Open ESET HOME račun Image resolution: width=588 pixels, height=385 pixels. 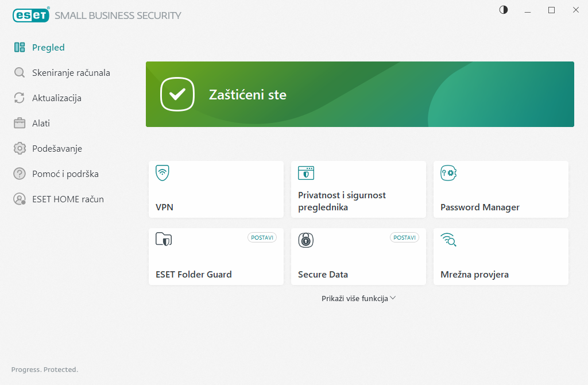point(68,199)
